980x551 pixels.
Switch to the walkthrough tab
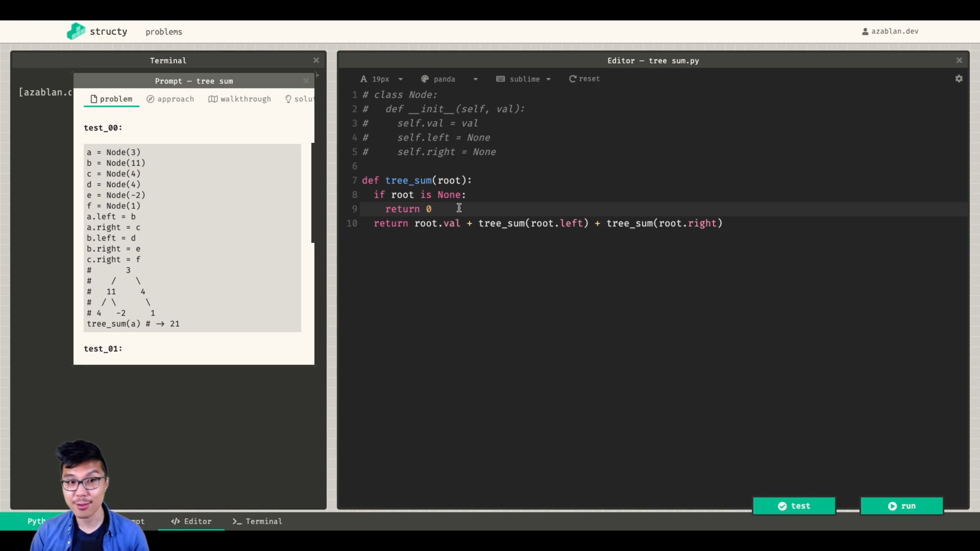pos(240,99)
